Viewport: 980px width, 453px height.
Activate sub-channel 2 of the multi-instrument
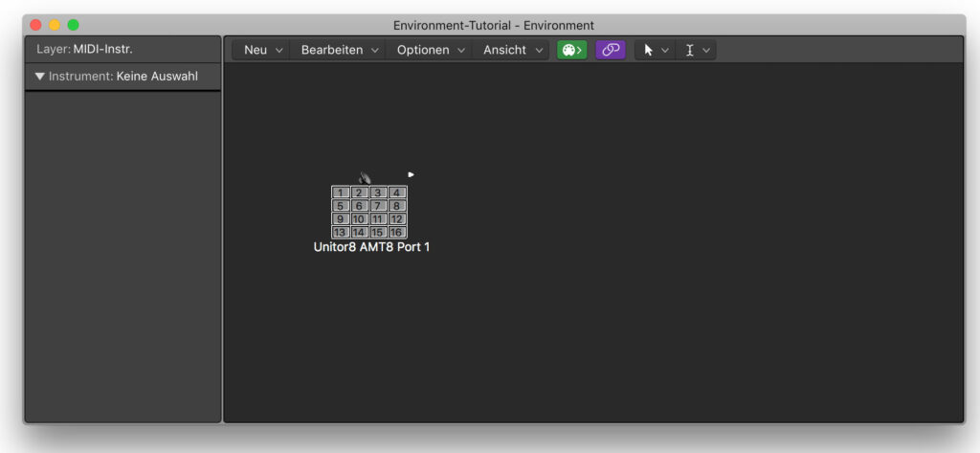point(359,193)
